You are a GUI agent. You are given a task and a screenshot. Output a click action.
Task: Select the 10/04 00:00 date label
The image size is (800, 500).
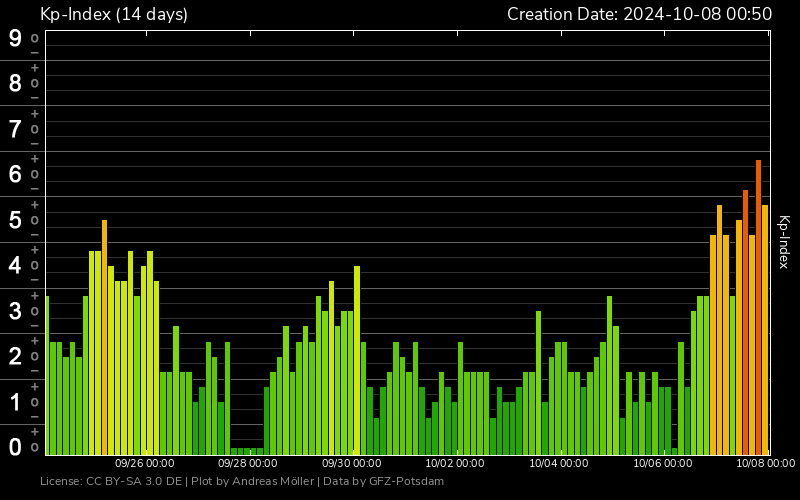(x=558, y=464)
